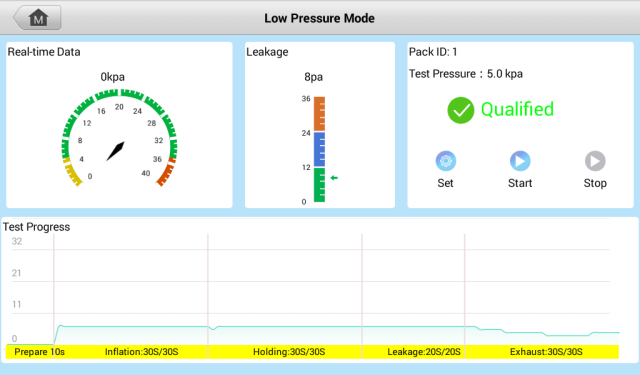Click the Start label

click(520, 183)
